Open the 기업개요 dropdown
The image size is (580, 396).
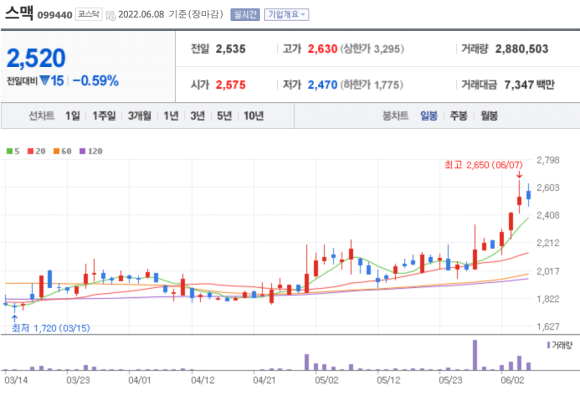pos(286,15)
